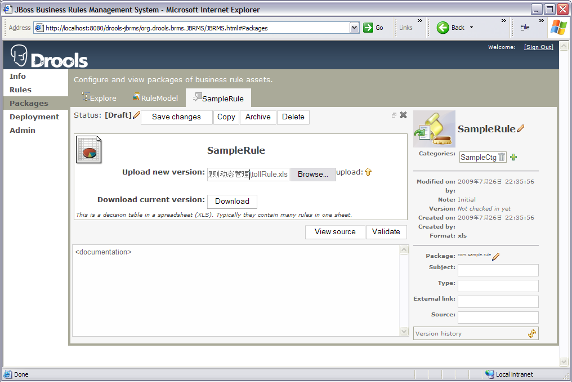The height and width of the screenshot is (382, 572).
Task: Click the Archive button
Action: [258, 117]
